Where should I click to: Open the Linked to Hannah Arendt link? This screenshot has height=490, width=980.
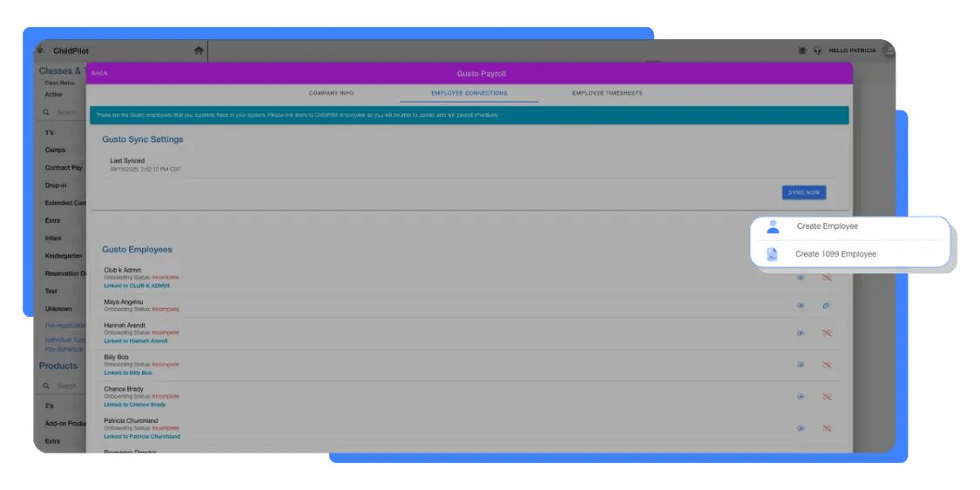tap(136, 341)
